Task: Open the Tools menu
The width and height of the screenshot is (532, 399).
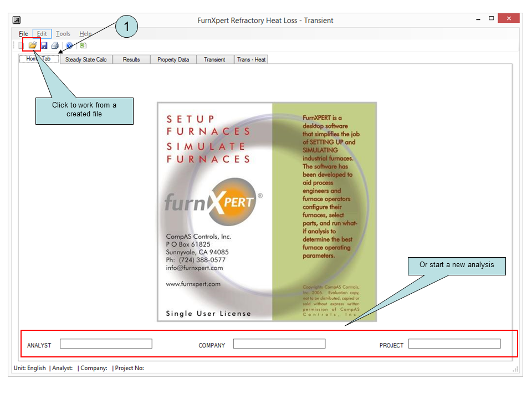Action: (x=63, y=34)
